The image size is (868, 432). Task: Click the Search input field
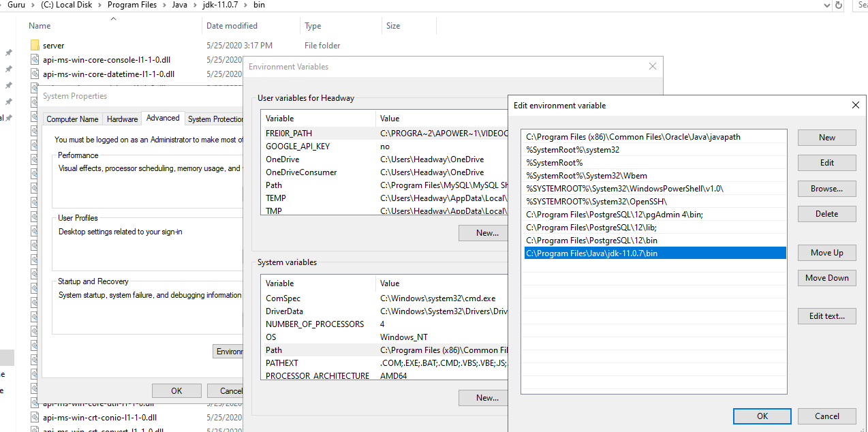863,5
